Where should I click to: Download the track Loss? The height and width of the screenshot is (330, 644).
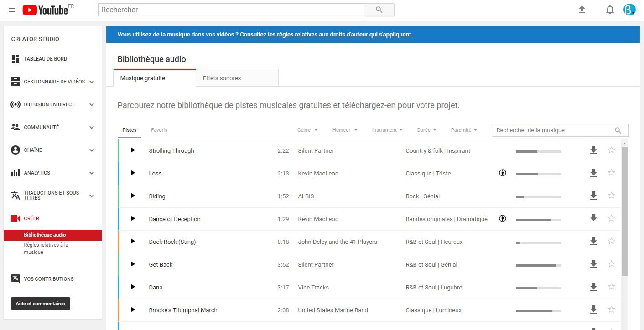pyautogui.click(x=593, y=173)
